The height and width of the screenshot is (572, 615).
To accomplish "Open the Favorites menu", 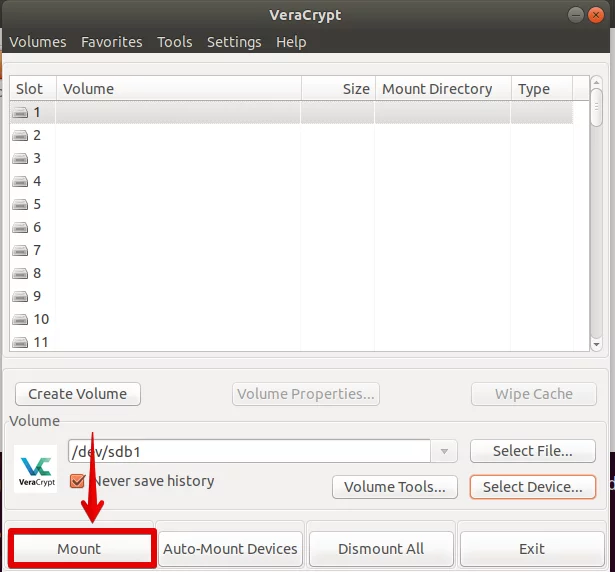I will tap(112, 42).
